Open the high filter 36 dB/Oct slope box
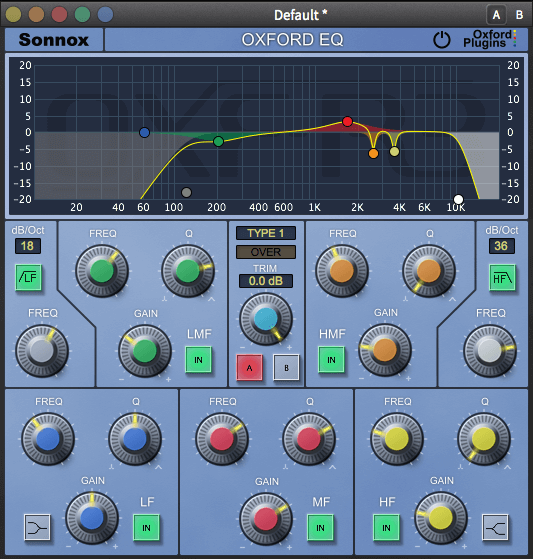This screenshot has width=533, height=559. pos(501,246)
